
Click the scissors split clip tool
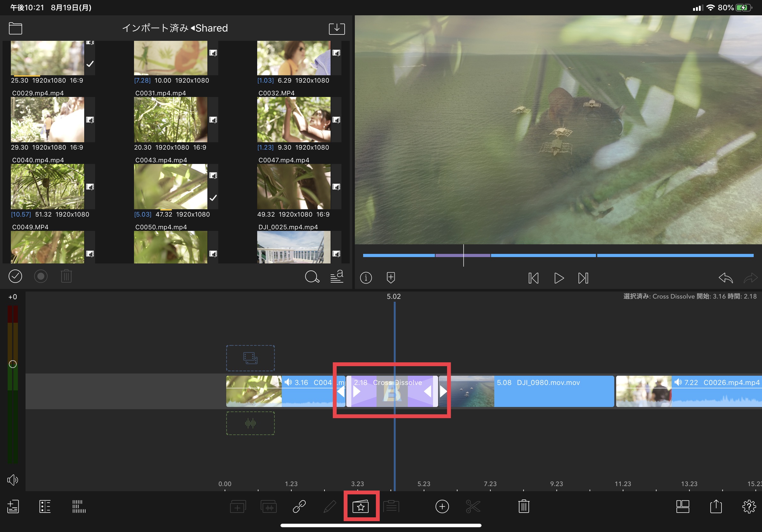click(x=473, y=506)
